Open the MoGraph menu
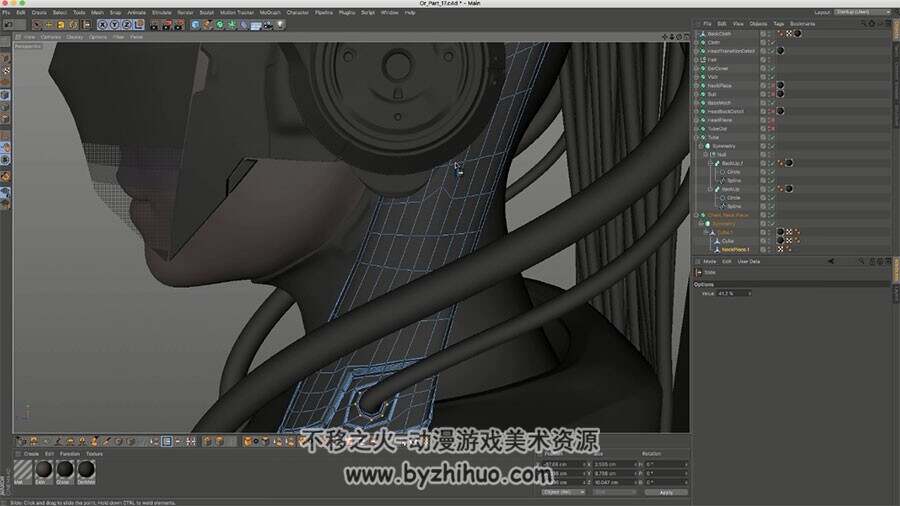The width and height of the screenshot is (900, 506). 269,12
